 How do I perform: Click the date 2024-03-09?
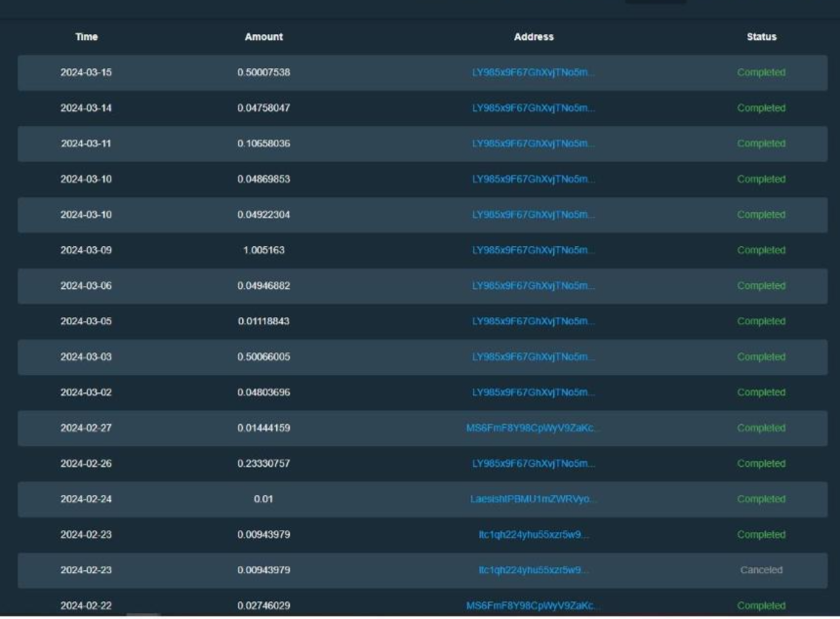(x=86, y=250)
